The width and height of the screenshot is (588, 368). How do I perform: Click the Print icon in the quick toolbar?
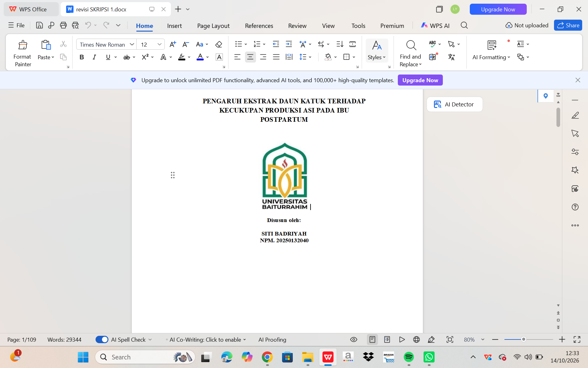tap(63, 25)
